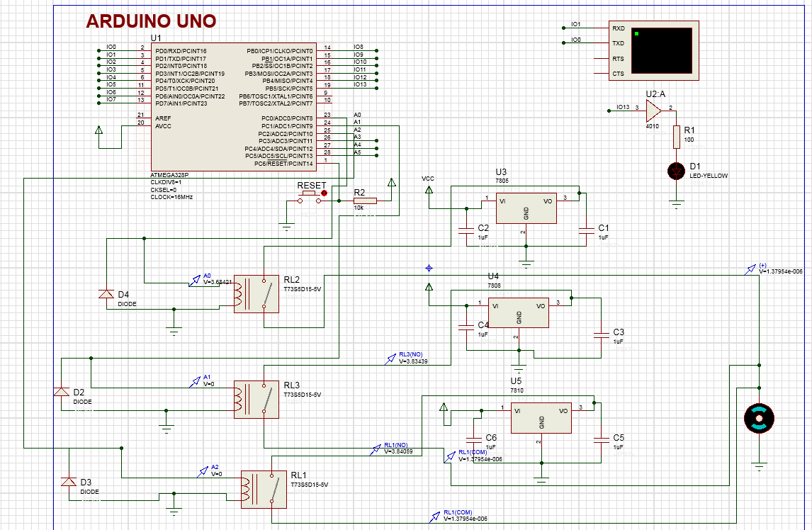Click the 7808 value label under U4
The image size is (812, 530).
(494, 286)
